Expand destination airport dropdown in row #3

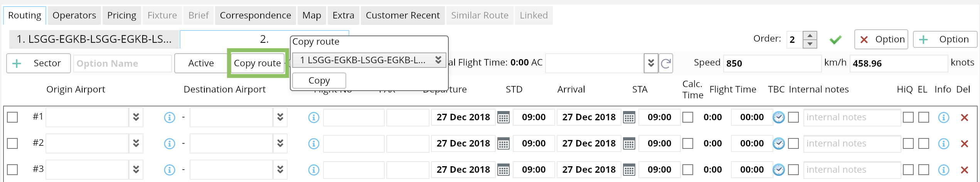point(280,170)
